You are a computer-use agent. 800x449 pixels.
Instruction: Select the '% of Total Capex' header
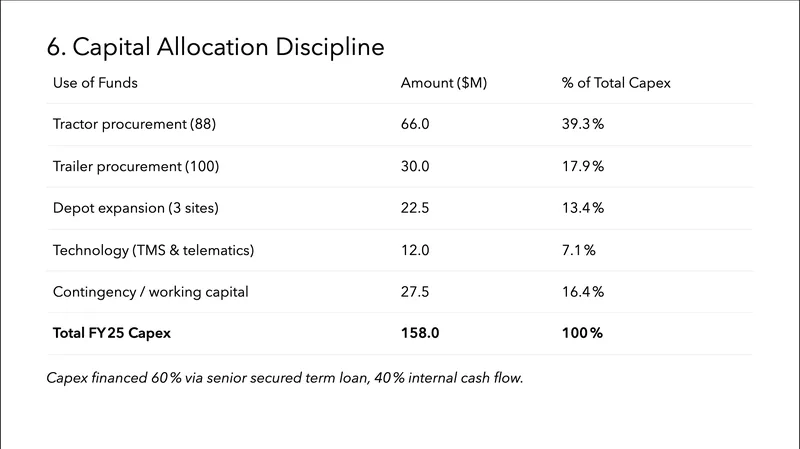[x=616, y=83]
